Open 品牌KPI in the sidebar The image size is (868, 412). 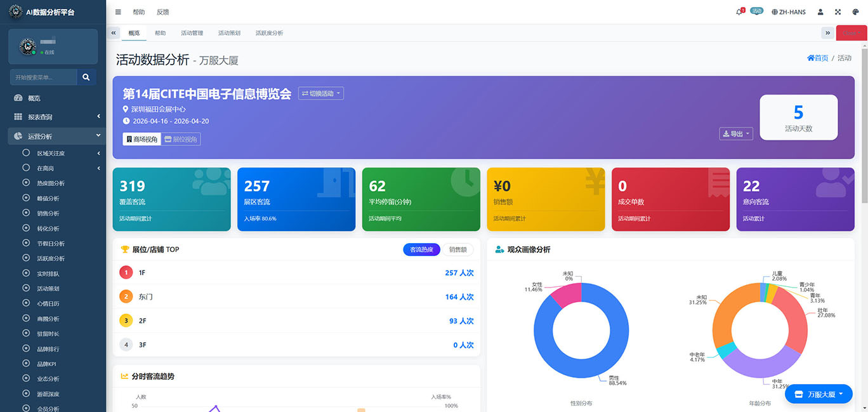(46, 364)
